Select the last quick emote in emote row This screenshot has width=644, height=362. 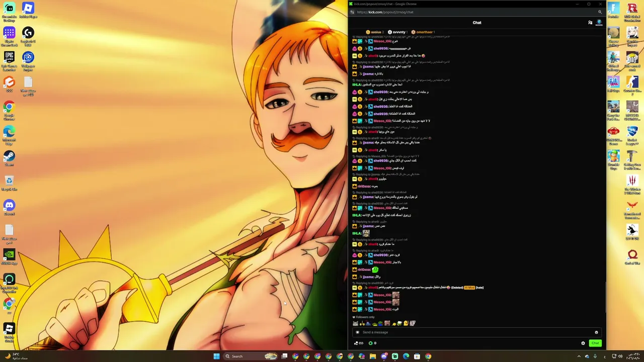pos(413,323)
